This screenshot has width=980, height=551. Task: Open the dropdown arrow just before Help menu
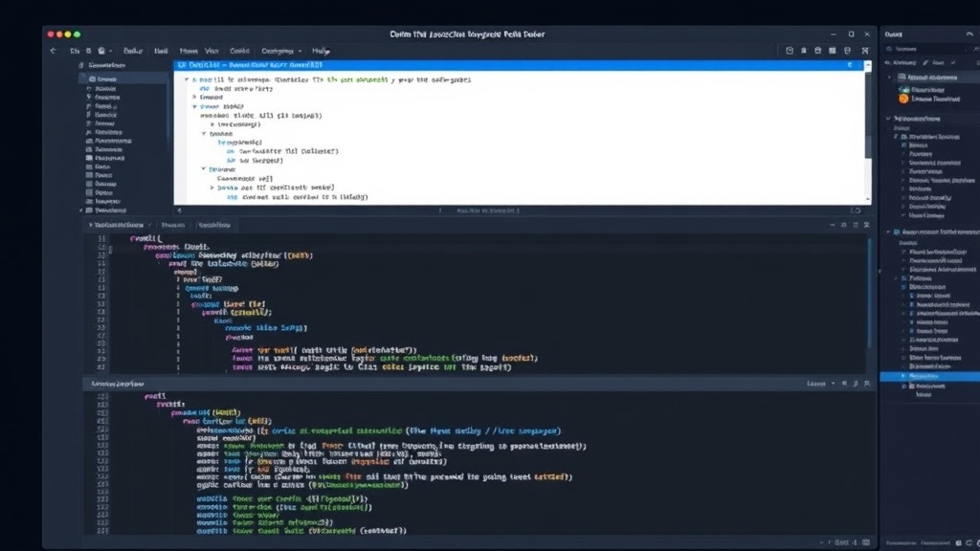tap(300, 52)
